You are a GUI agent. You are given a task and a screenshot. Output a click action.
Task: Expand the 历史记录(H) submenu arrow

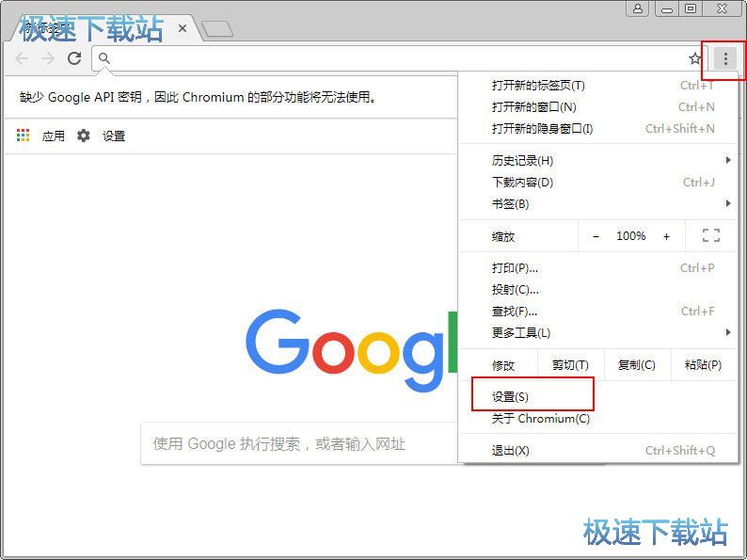728,160
